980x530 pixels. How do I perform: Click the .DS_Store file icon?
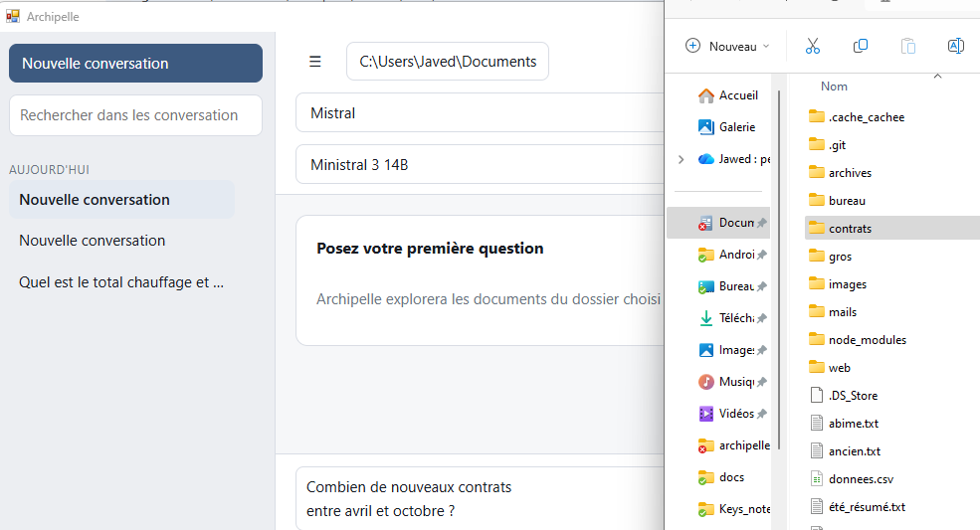pos(816,395)
